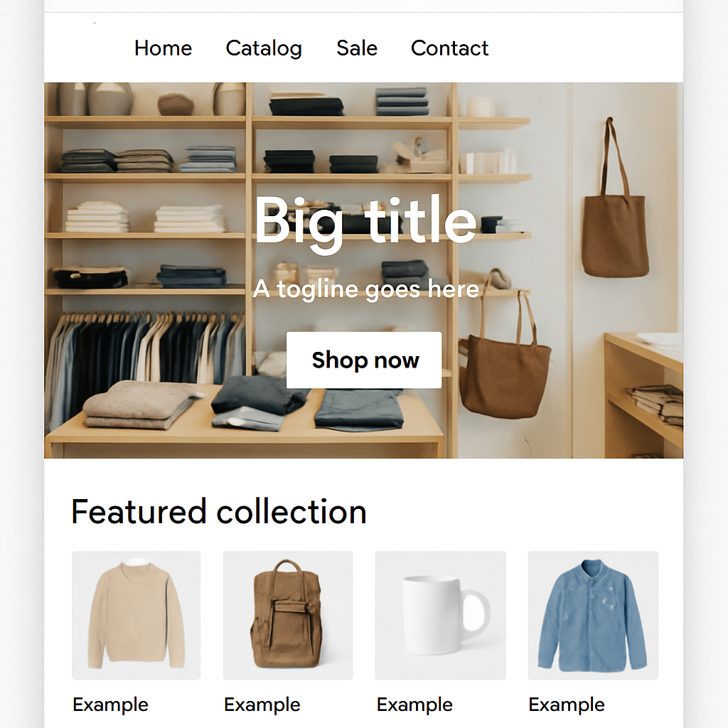Open the white mug product thumbnail
The width and height of the screenshot is (728, 728).
pyautogui.click(x=440, y=615)
